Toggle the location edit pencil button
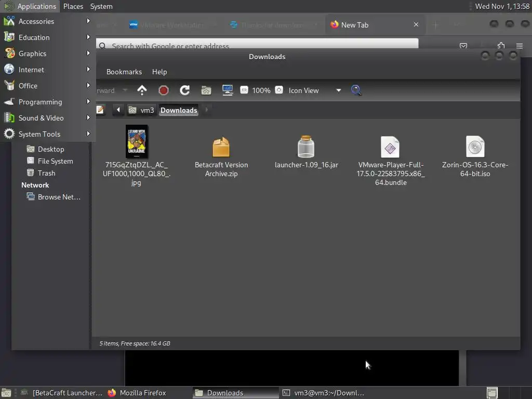This screenshot has height=399, width=532. point(100,110)
